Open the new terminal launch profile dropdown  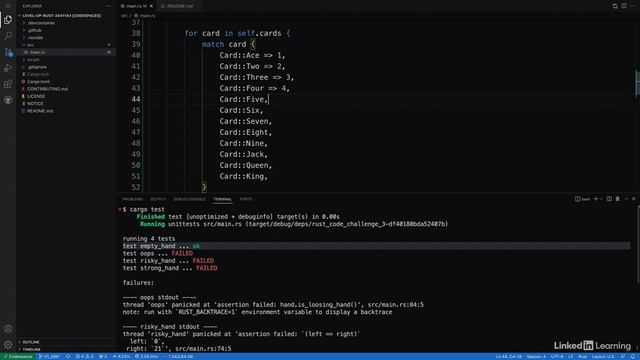coord(602,199)
